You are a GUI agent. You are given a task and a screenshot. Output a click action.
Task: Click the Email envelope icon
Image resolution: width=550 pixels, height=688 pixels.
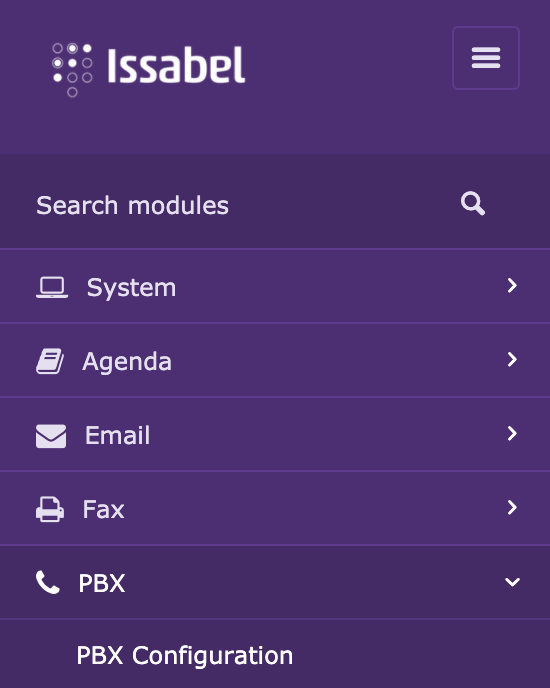coord(51,436)
